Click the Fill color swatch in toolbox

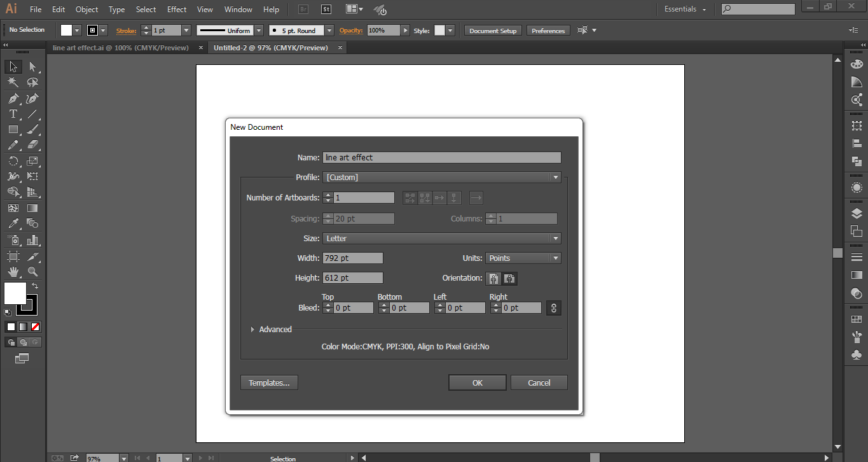pos(15,293)
